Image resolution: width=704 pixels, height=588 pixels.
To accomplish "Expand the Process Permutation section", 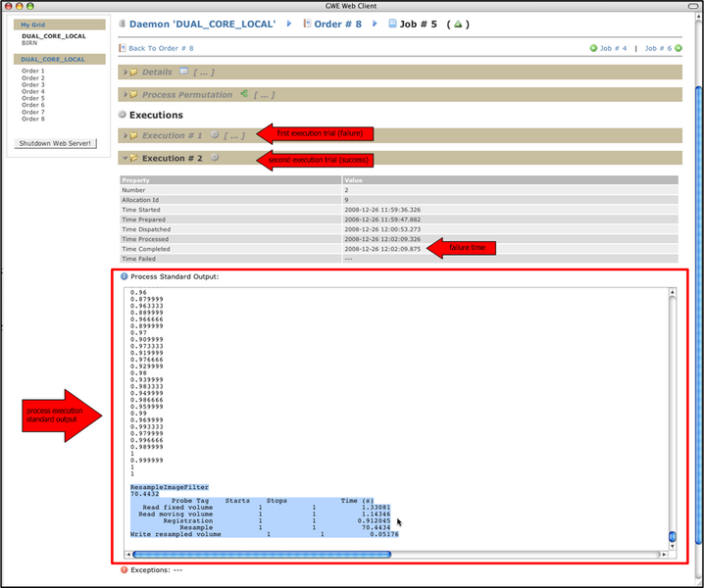I will (x=126, y=95).
